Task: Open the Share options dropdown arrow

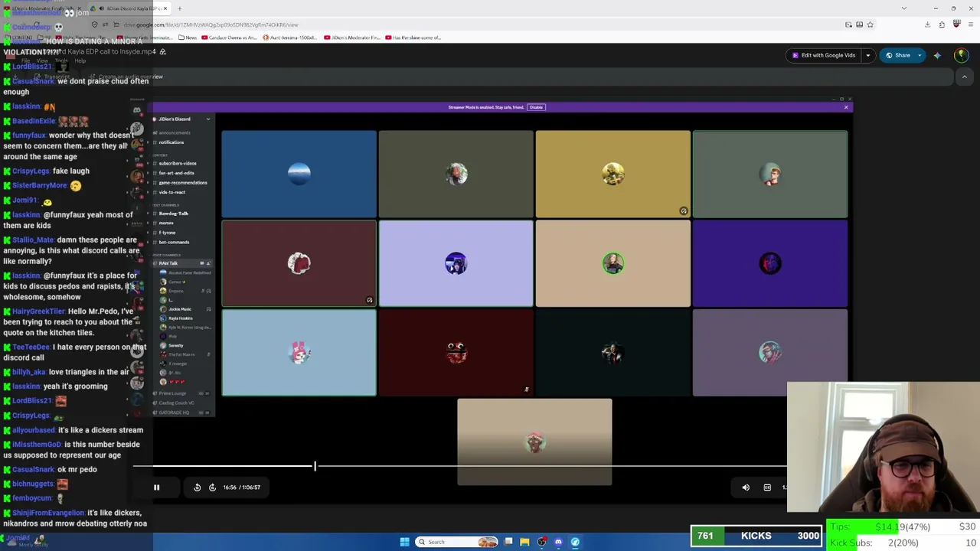Action: pyautogui.click(x=920, y=55)
